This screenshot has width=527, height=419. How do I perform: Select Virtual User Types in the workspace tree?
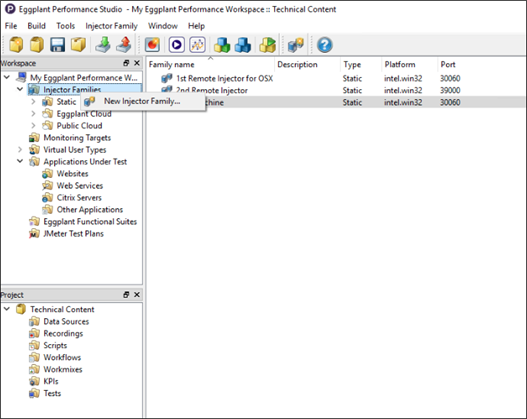[75, 150]
